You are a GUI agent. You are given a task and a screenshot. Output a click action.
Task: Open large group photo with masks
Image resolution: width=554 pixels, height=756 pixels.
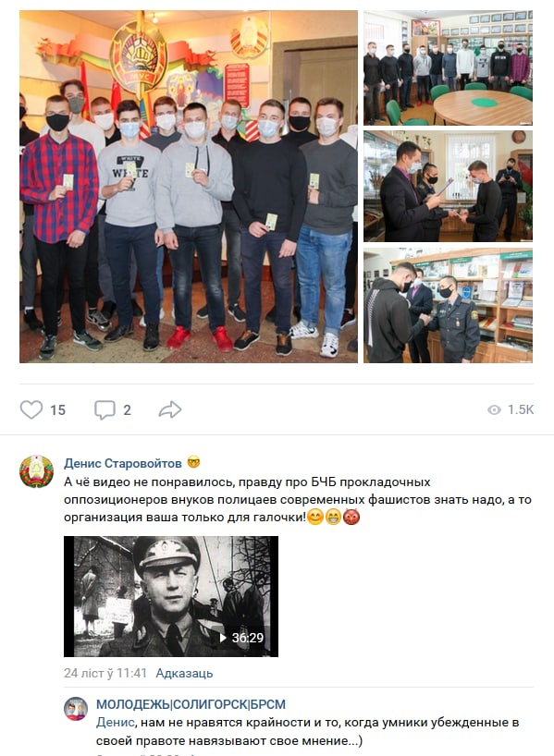pyautogui.click(x=189, y=187)
